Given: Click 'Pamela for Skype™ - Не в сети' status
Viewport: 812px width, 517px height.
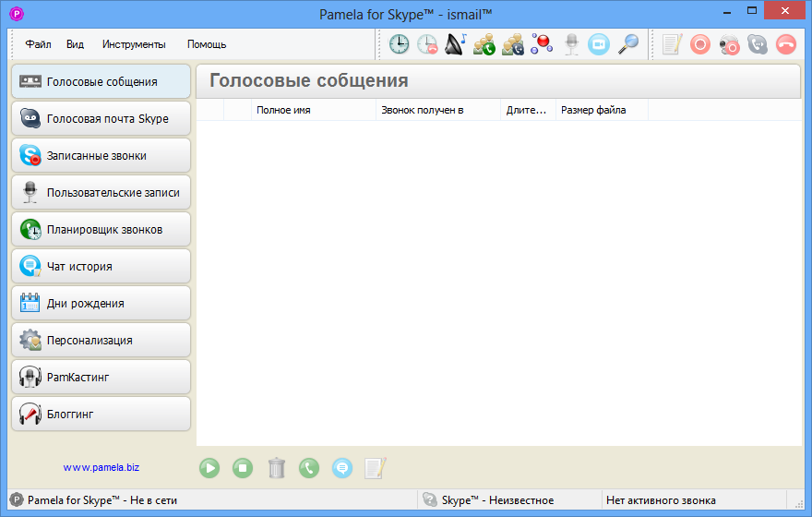Looking at the screenshot, I should pyautogui.click(x=102, y=500).
